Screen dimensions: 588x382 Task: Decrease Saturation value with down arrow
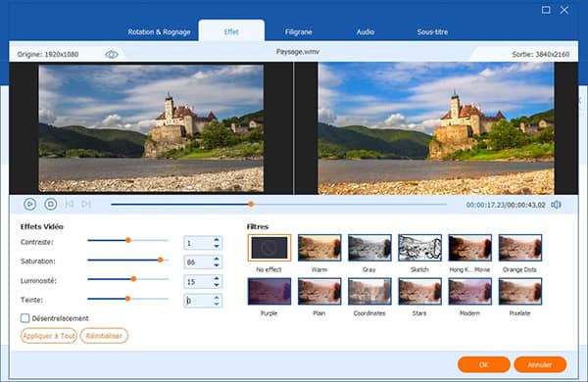click(217, 265)
